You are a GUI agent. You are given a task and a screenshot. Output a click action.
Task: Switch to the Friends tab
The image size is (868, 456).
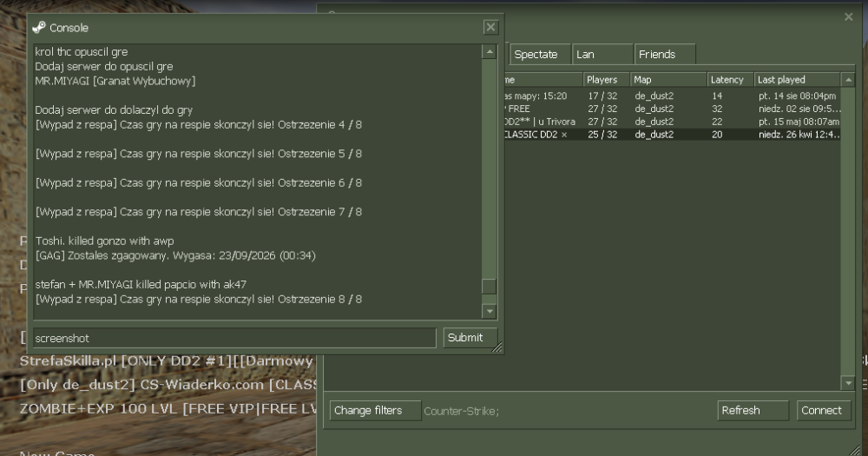[665, 55]
